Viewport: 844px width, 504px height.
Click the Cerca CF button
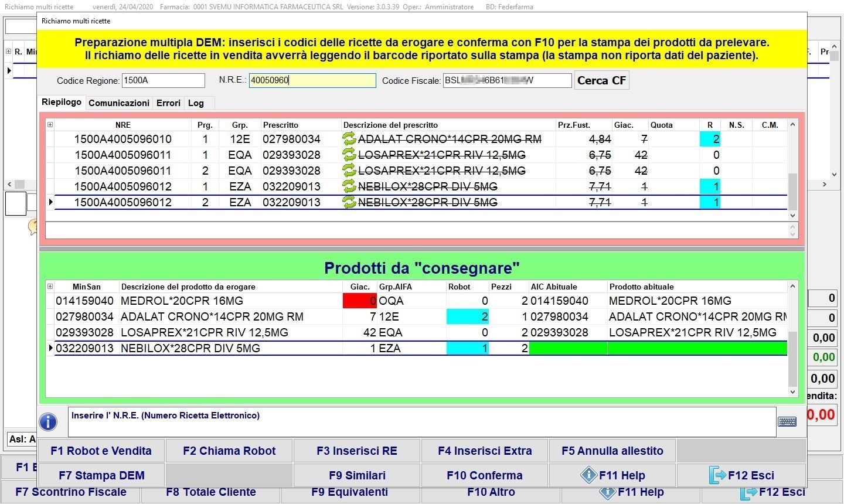point(601,81)
